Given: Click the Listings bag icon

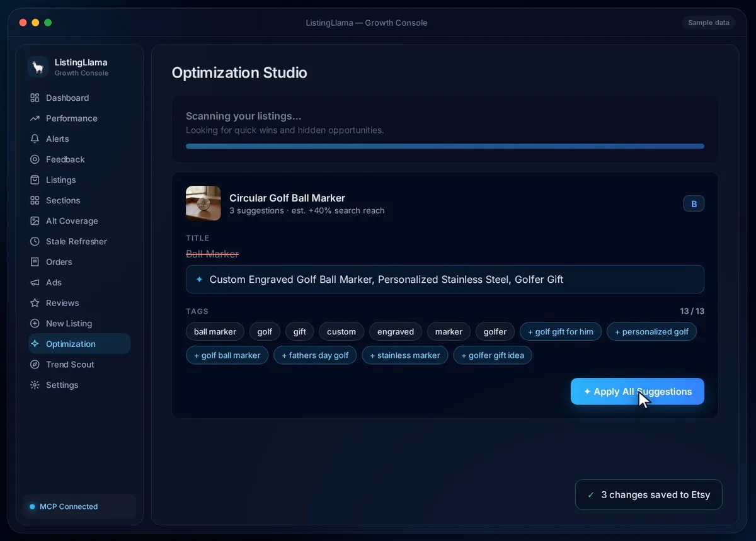Looking at the screenshot, I should click(x=35, y=179).
